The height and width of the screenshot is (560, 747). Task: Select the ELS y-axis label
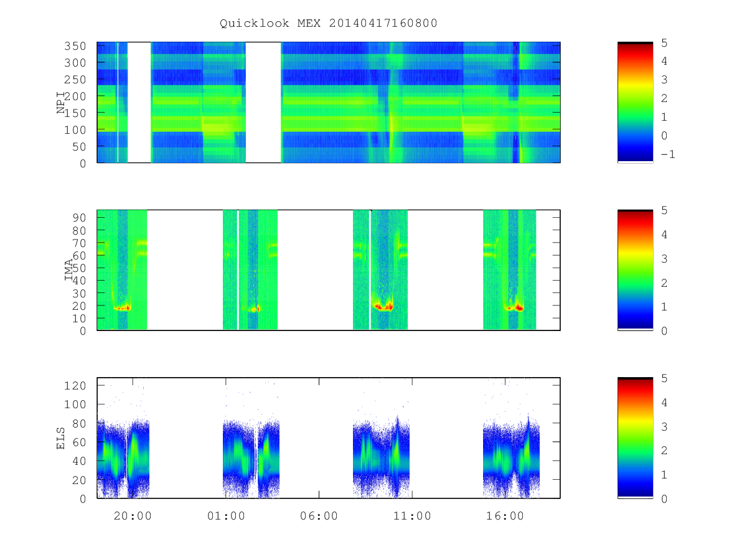(x=61, y=438)
